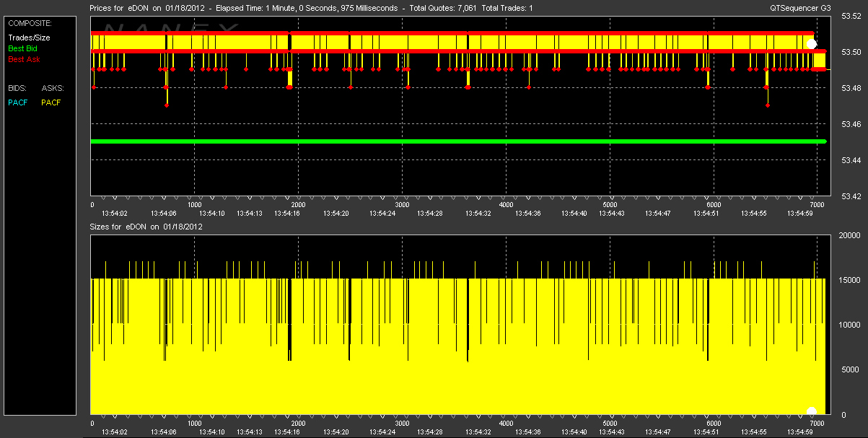Click the 4000 tick under Sizes chart
868x438 pixels.
click(x=506, y=424)
